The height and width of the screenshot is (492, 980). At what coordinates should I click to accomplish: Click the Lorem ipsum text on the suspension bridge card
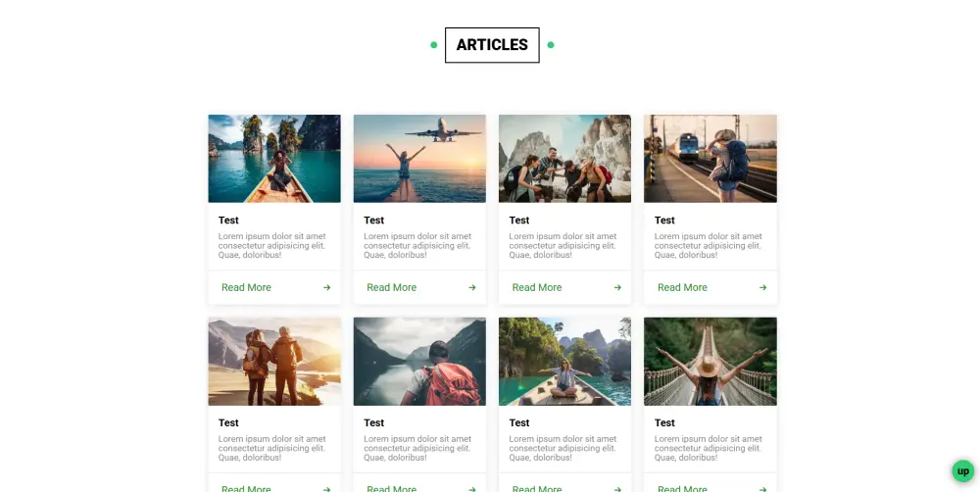(x=709, y=448)
